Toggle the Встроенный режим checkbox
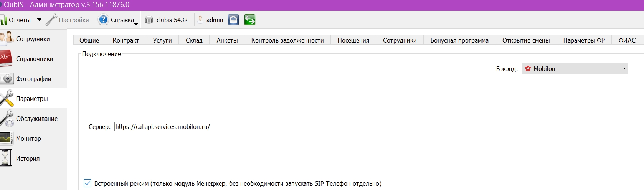The width and height of the screenshot is (644, 190). pyautogui.click(x=88, y=183)
